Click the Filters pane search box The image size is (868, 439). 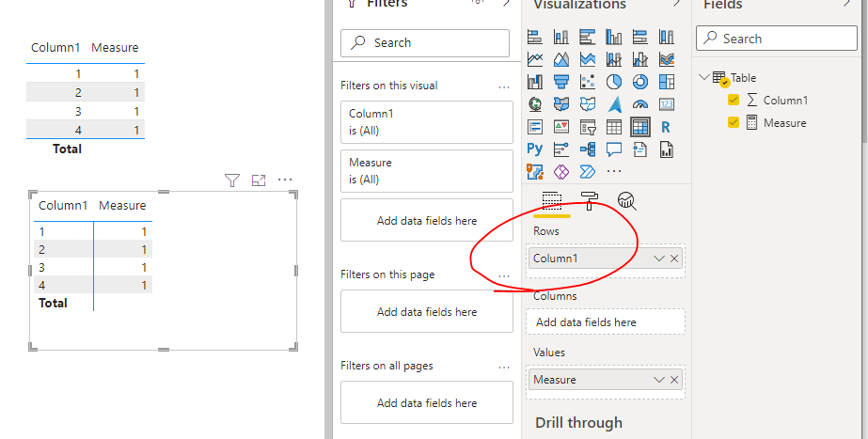424,42
